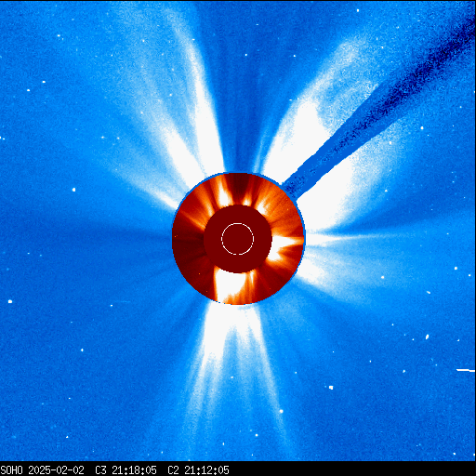The width and height of the screenshot is (476, 476).
Task: Click the C3 21:18:05 timestamp
Action: coord(126,470)
